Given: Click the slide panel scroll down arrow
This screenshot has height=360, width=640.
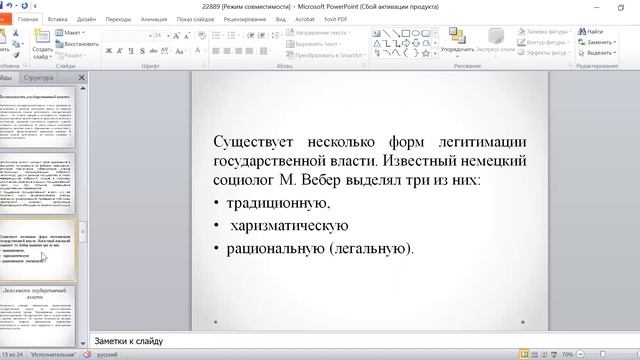Looking at the screenshot, I should click(83, 344).
